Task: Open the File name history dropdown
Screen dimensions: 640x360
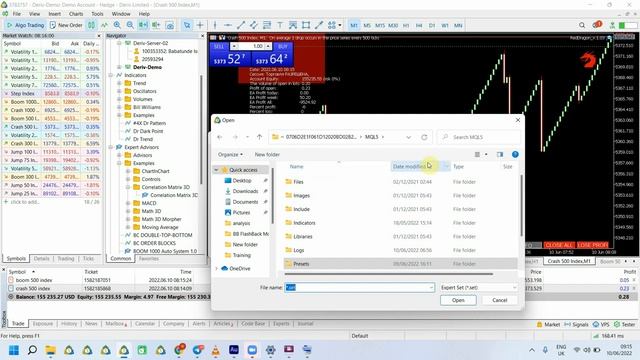Action: click(431, 288)
